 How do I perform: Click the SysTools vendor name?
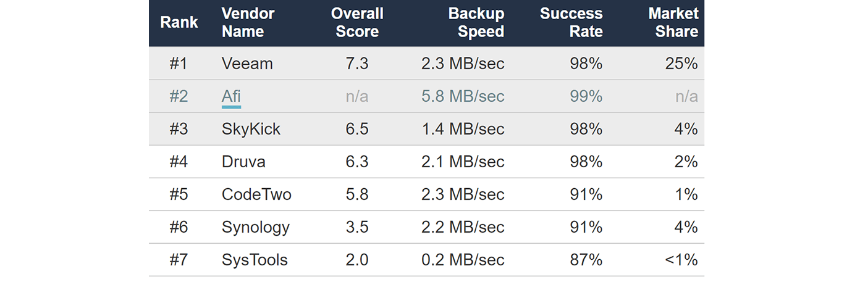[x=255, y=260]
